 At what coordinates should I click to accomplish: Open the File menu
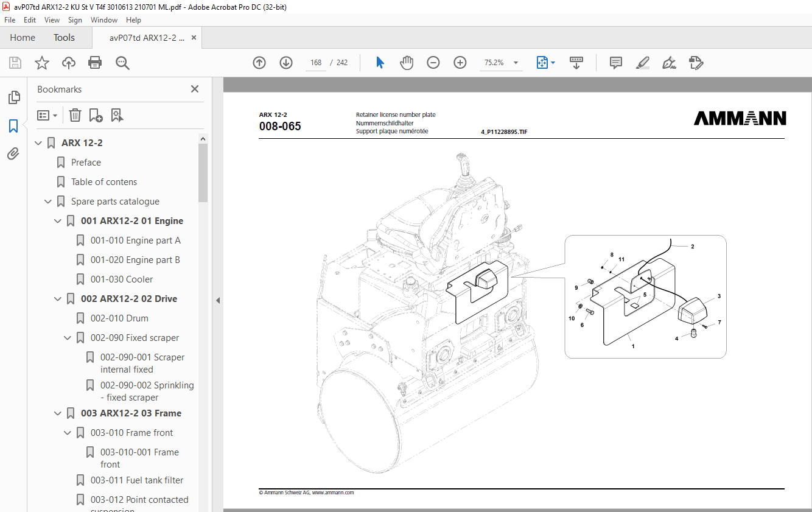click(x=10, y=20)
